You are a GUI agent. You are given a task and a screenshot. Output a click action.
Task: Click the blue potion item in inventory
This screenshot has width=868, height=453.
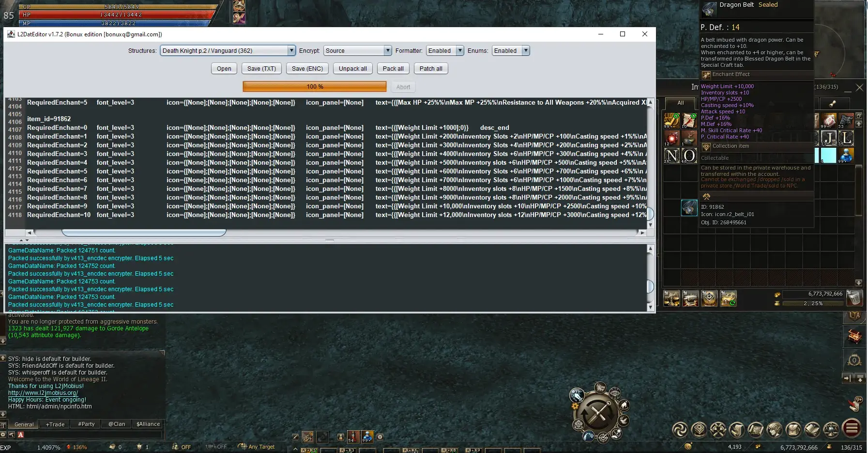(x=846, y=155)
